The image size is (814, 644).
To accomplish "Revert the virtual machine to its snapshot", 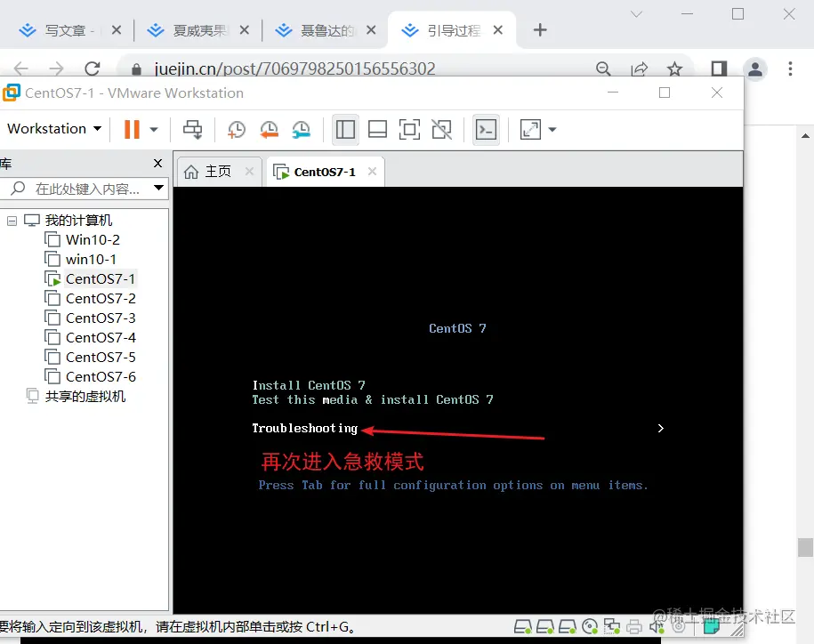I will pos(269,129).
